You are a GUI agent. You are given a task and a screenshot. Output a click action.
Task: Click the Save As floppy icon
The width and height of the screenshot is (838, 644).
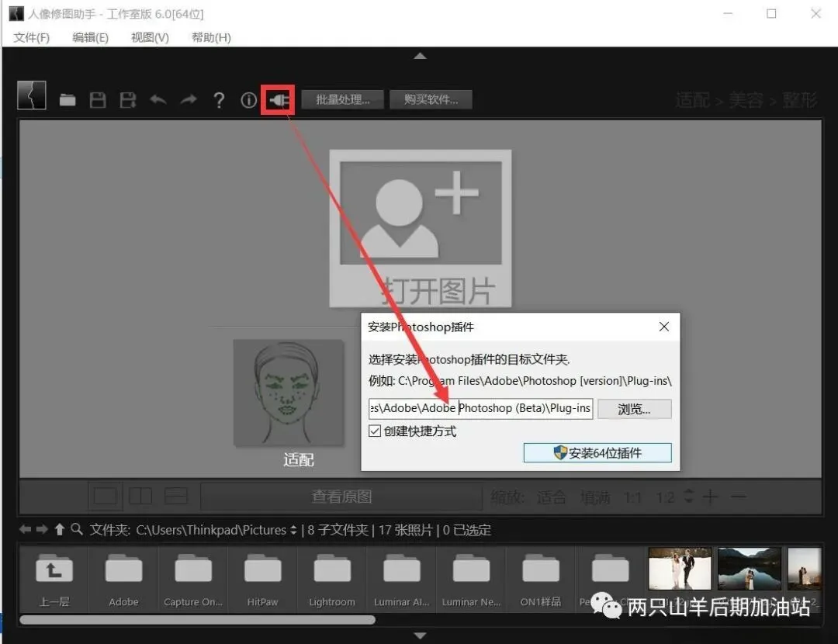coord(128,100)
